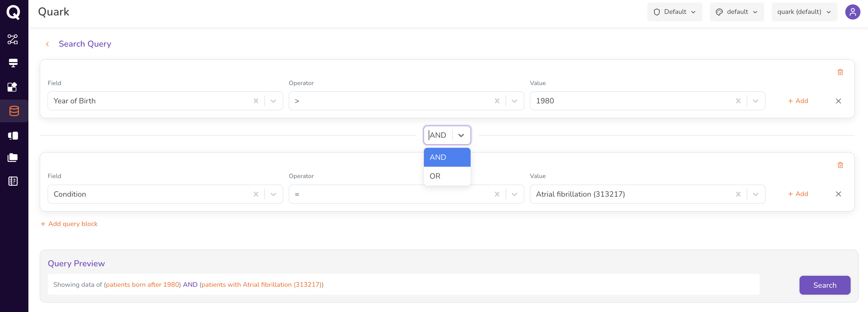
Task: Click the Search button
Action: pyautogui.click(x=824, y=285)
